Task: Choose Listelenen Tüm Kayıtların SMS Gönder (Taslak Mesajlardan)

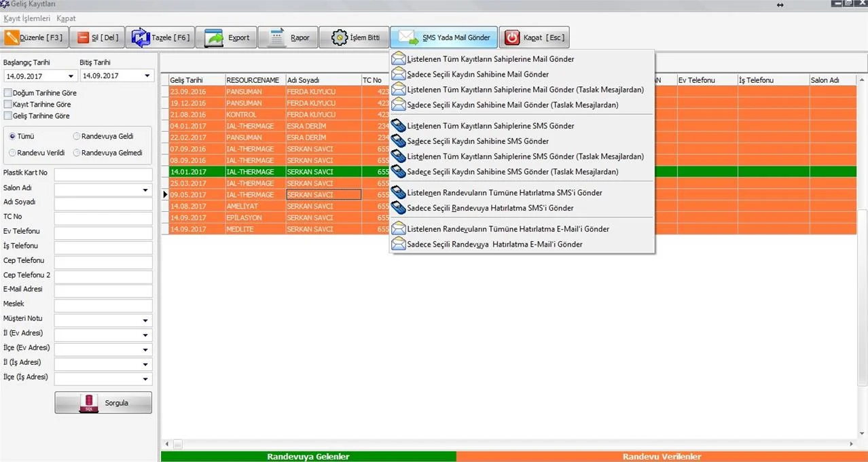Action: 522,156
